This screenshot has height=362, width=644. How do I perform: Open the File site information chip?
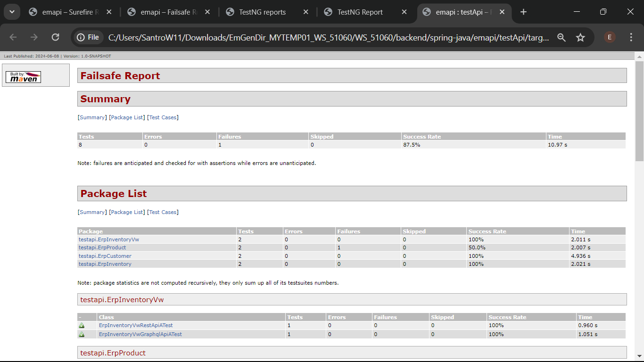click(88, 37)
